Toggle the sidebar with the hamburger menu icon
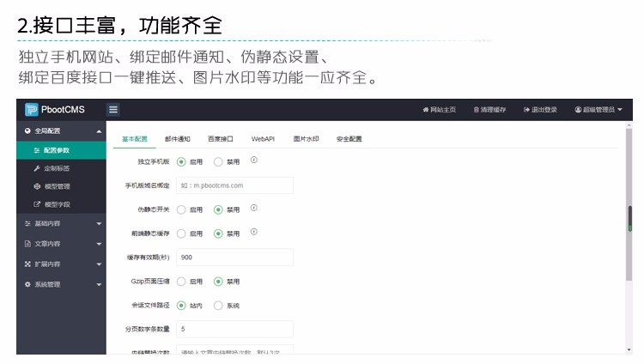 coord(113,109)
